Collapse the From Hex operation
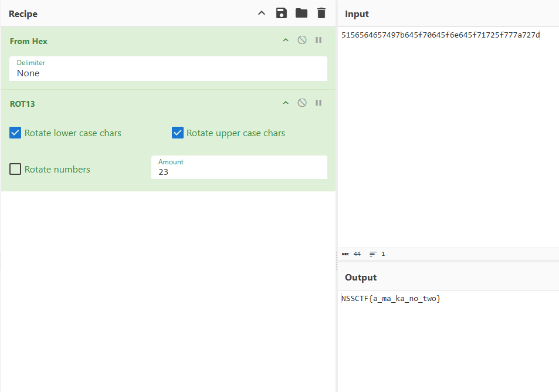The image size is (559, 392). [x=286, y=40]
